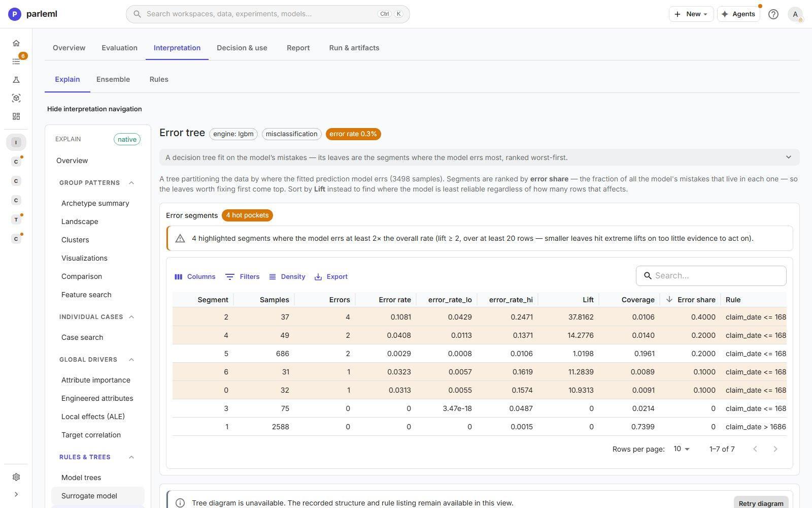Open table Filters
Image resolution: width=812 pixels, height=508 pixels.
(x=243, y=277)
